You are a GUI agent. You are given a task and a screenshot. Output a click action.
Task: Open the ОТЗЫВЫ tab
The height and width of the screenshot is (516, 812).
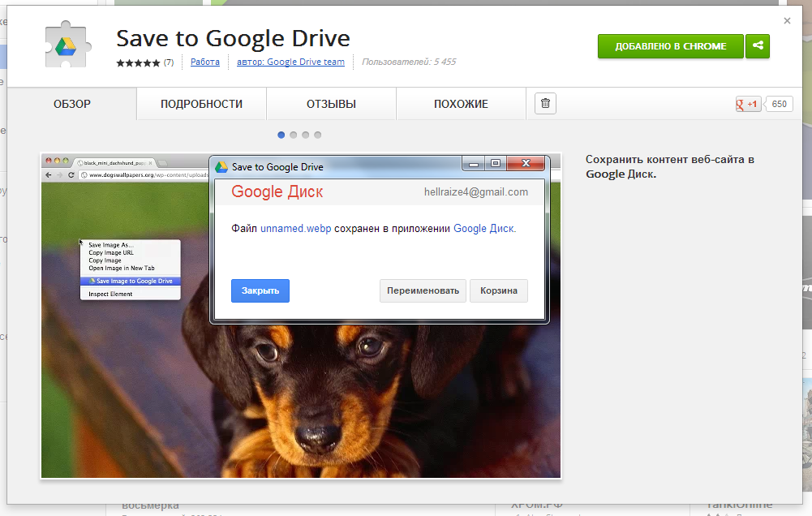331,103
